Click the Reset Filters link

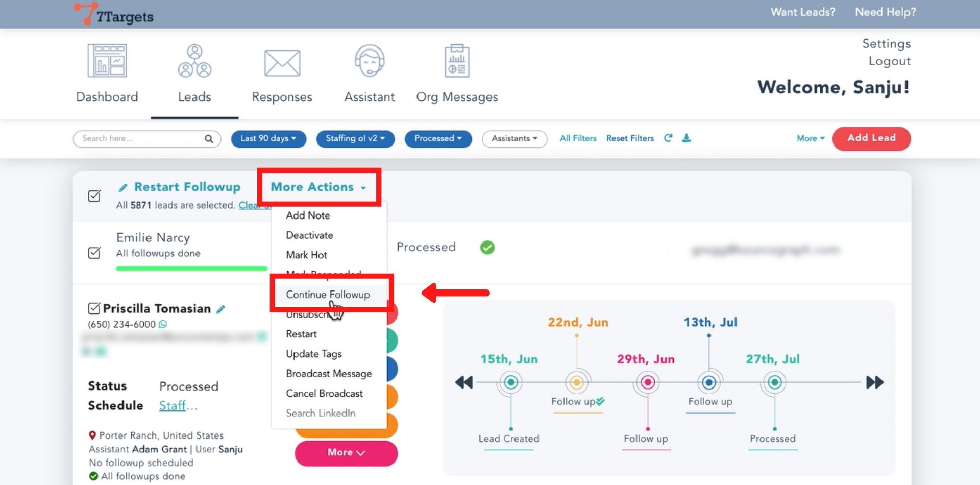tap(630, 138)
